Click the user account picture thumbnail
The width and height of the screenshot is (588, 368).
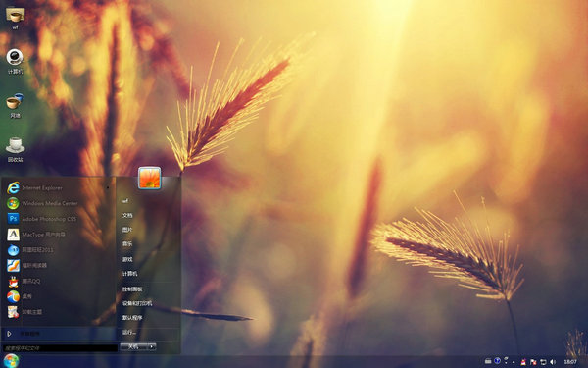point(150,178)
